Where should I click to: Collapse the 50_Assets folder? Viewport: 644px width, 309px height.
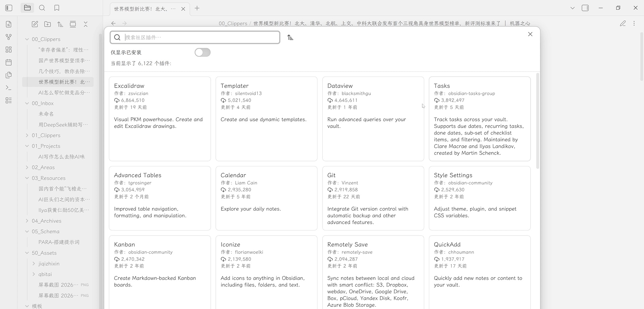tap(27, 253)
